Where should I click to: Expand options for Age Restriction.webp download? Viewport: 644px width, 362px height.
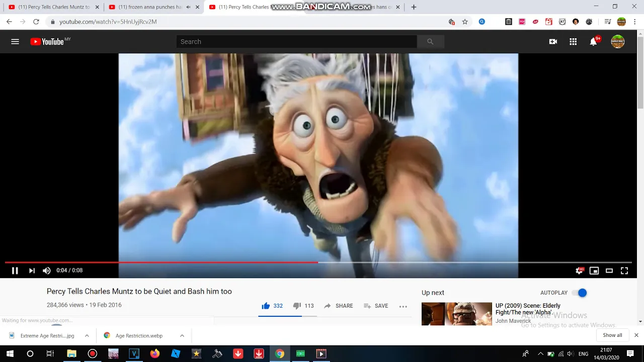point(182,335)
